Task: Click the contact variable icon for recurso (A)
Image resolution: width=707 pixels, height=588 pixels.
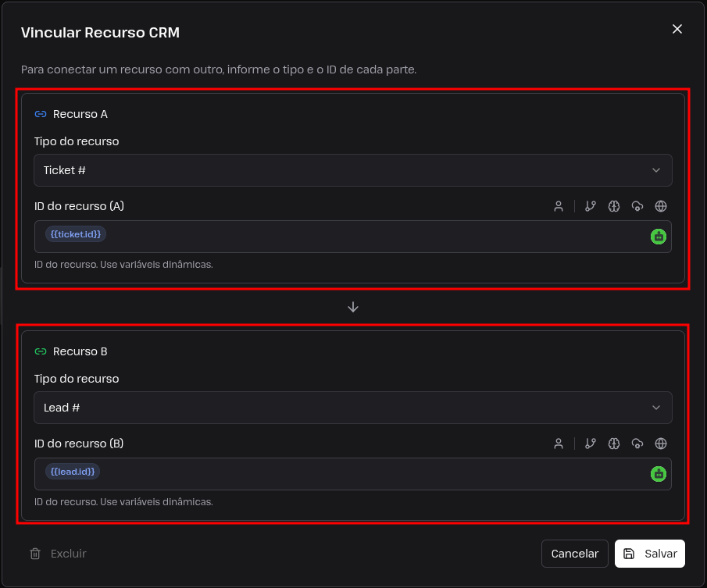Action: (559, 206)
